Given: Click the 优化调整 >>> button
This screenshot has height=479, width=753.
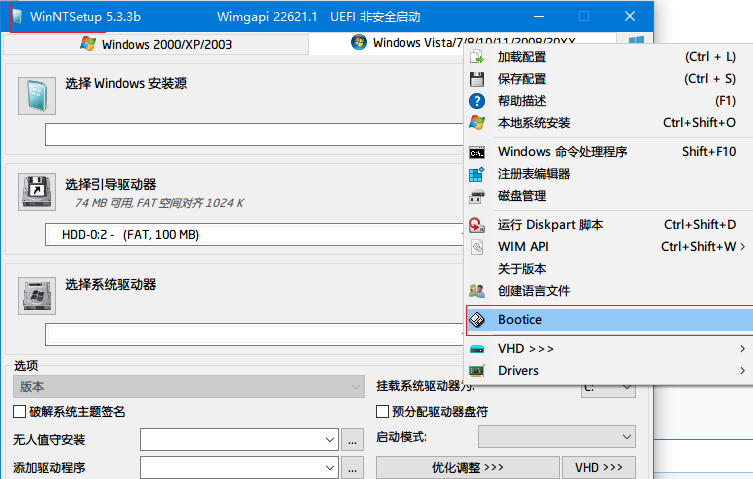Looking at the screenshot, I should click(x=467, y=467).
